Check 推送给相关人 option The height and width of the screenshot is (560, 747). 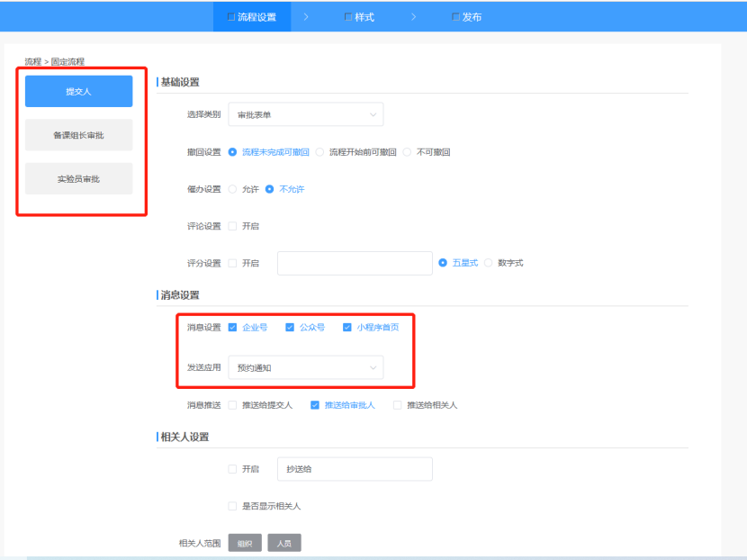coord(397,405)
